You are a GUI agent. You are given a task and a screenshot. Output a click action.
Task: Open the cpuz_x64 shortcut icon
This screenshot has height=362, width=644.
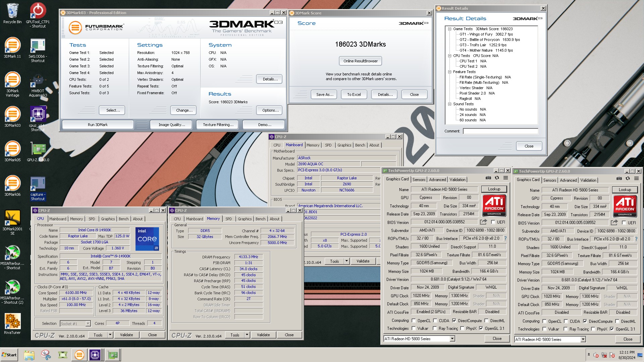pos(38,119)
